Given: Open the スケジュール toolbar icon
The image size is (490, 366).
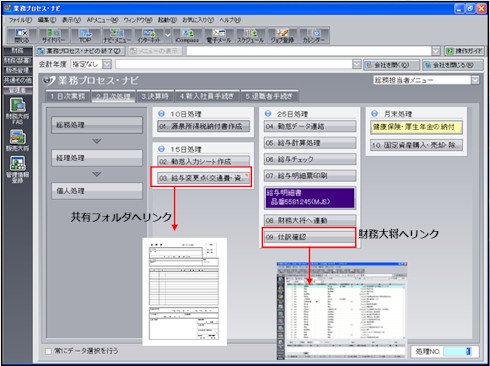Looking at the screenshot, I should point(250,36).
